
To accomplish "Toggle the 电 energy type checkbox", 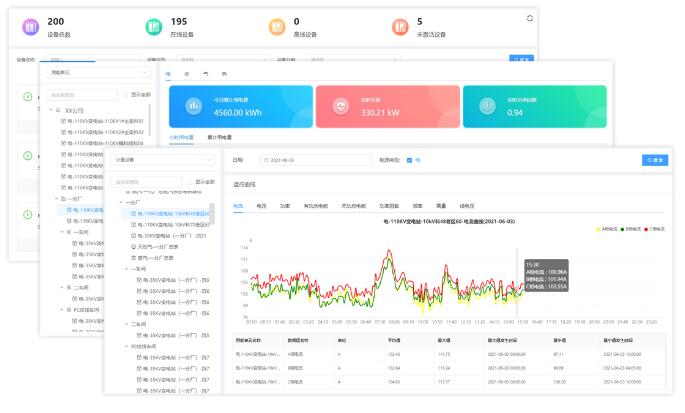I will point(410,160).
